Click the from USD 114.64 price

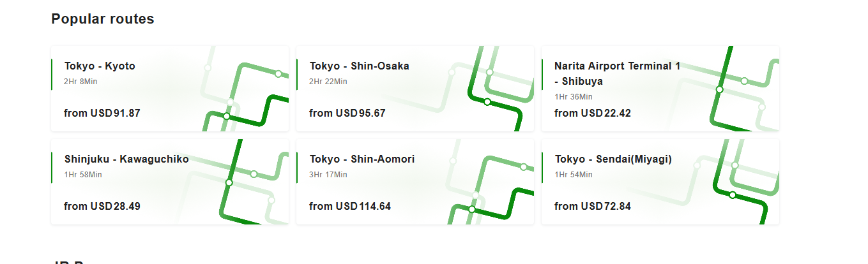click(x=350, y=206)
